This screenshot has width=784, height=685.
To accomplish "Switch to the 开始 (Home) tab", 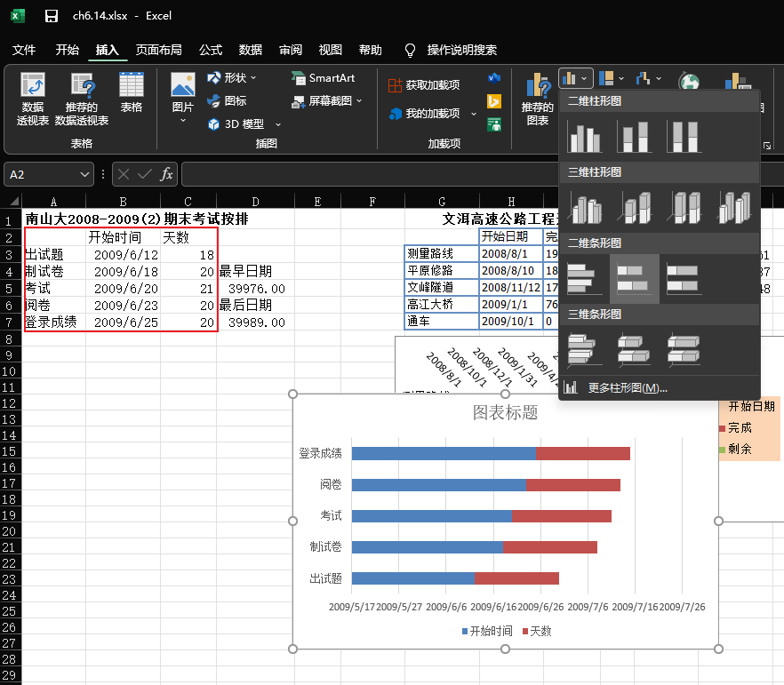I will pyautogui.click(x=68, y=50).
